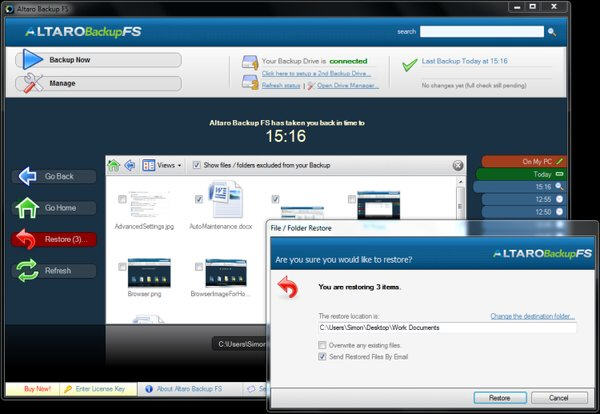600x414 pixels.
Task: Open the AdvancedSettings.jpg thumbnail
Action: coord(148,204)
